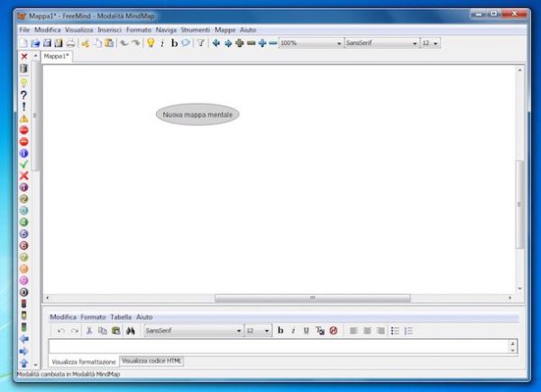Click the binoculars search icon in editor
The width and height of the screenshot is (541, 392).
pos(130,331)
